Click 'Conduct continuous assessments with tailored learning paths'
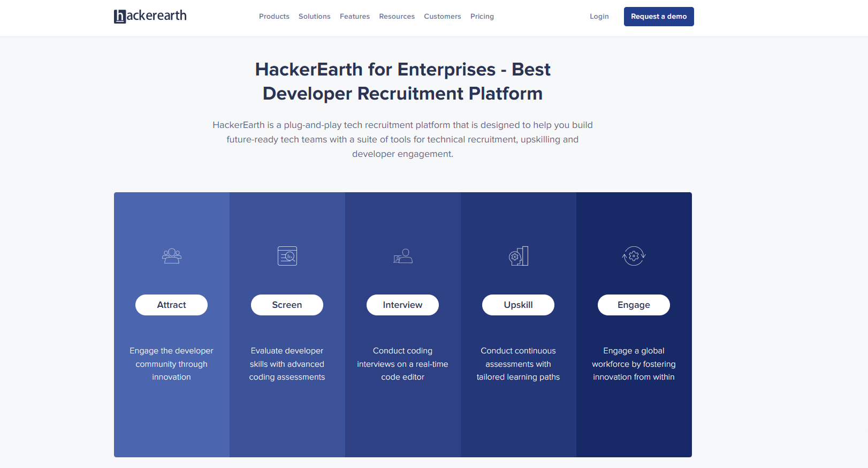Viewport: 868px width, 468px height. [x=518, y=364]
